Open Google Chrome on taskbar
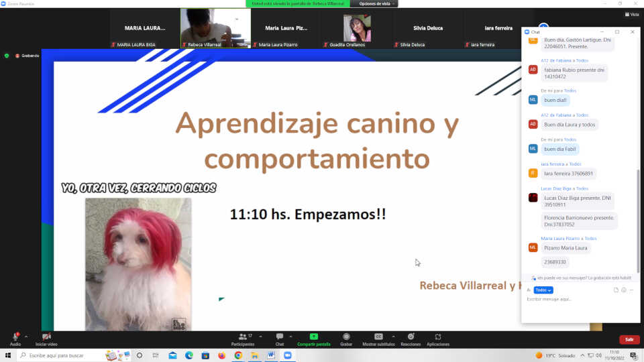Screen dimensions: 644x362 [x=238, y=355]
